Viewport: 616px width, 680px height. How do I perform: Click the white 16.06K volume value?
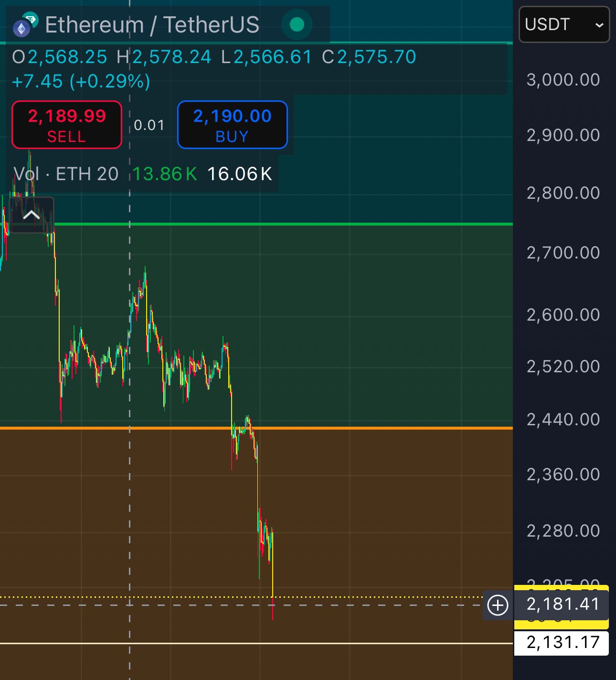coord(239,174)
